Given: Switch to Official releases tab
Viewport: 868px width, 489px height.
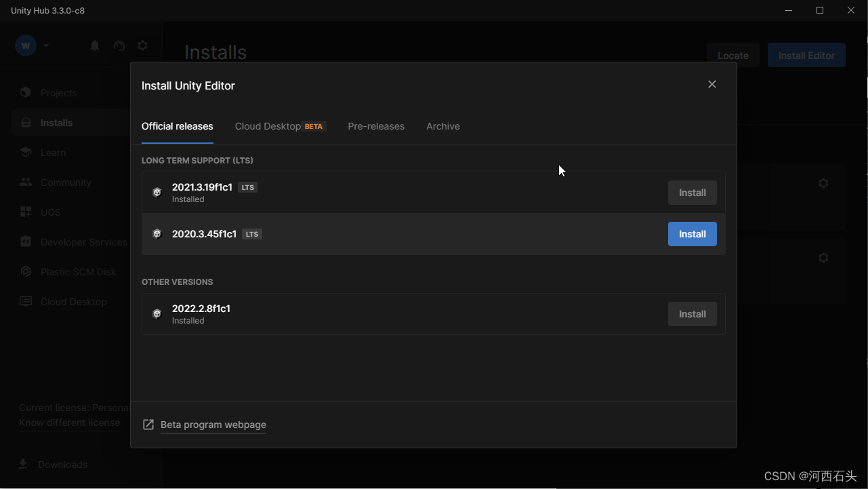Looking at the screenshot, I should pyautogui.click(x=178, y=126).
